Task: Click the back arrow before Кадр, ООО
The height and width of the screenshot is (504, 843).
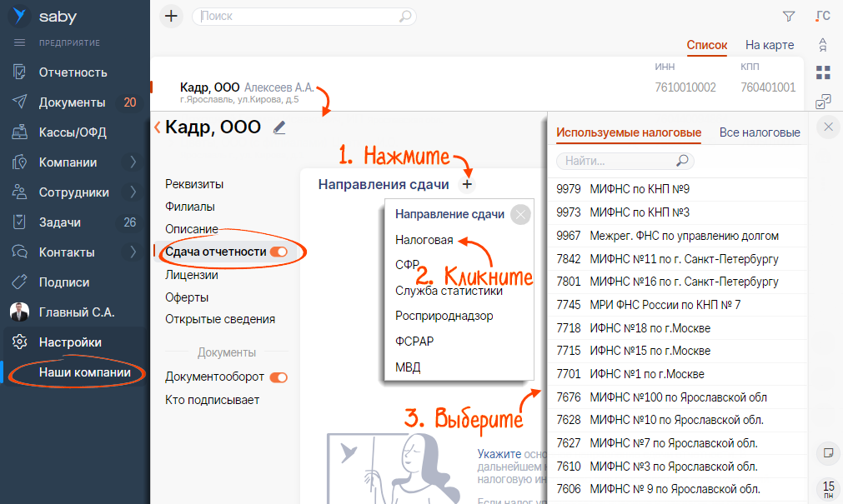Action: (x=157, y=127)
